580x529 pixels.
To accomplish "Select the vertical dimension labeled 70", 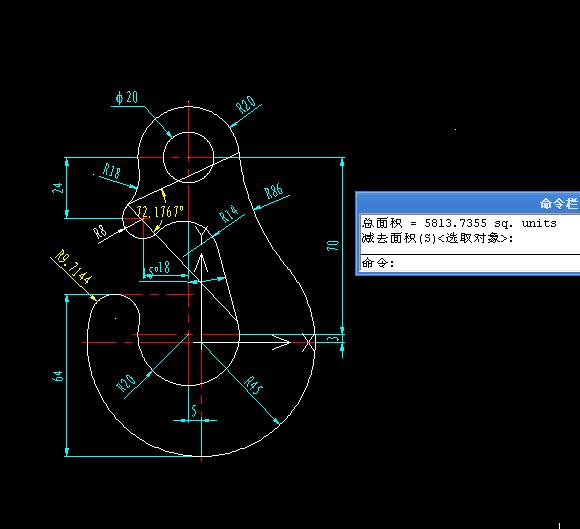I will (x=333, y=246).
